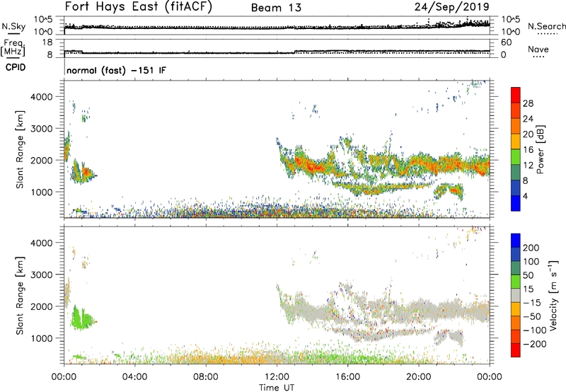Click the 'Slant Range [km]' label on the velocity panel

tap(20, 296)
